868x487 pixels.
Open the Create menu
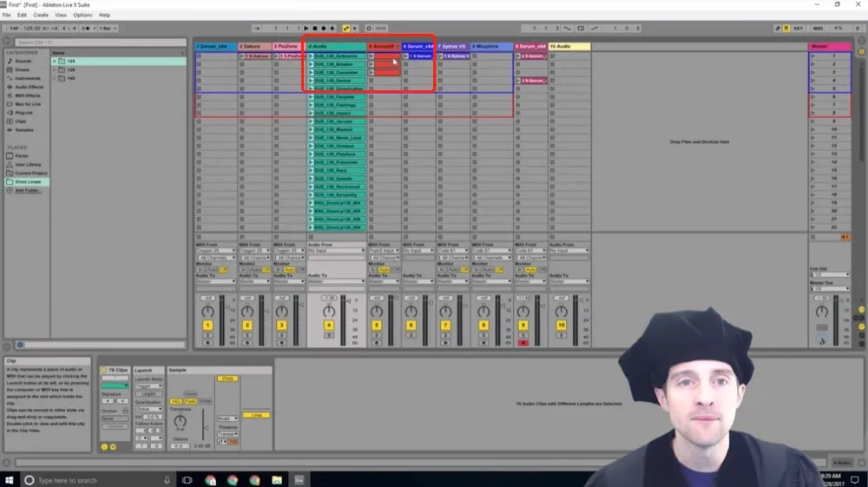(41, 15)
